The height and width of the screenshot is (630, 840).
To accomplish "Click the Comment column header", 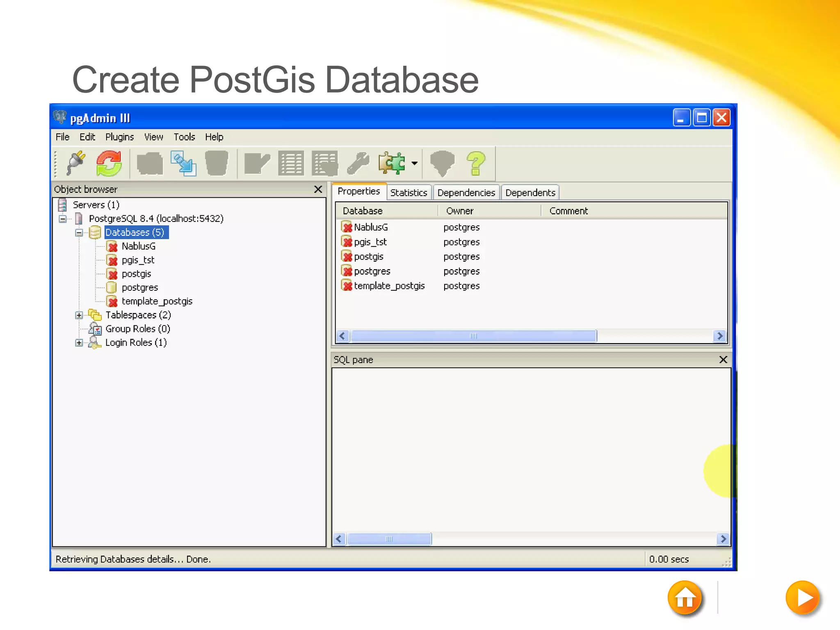I will (x=634, y=211).
